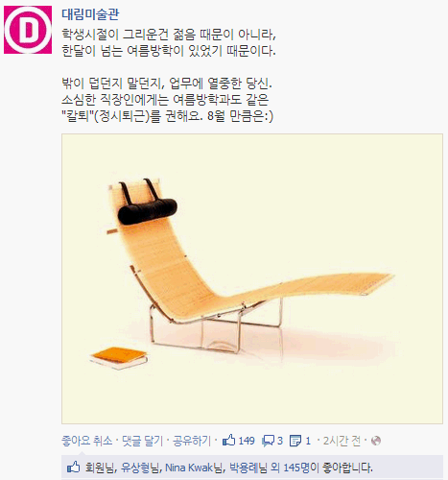Click the 공유하기 share link
The image size is (448, 480).
[x=192, y=441]
